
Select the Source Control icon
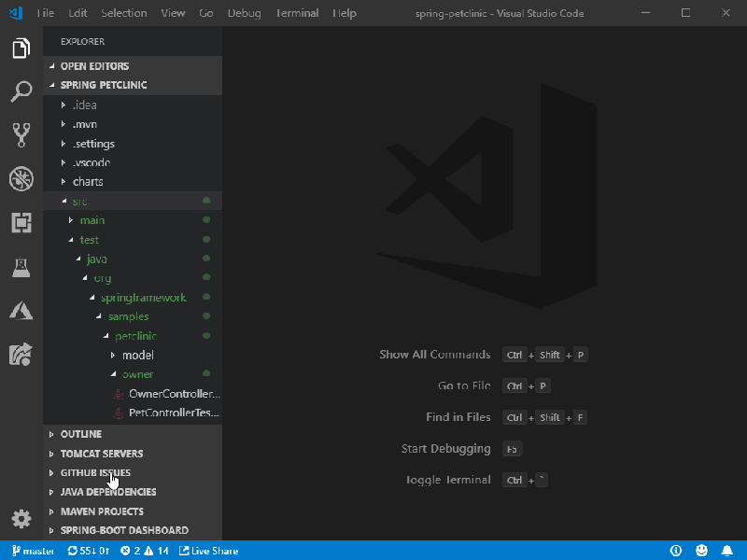click(21, 133)
